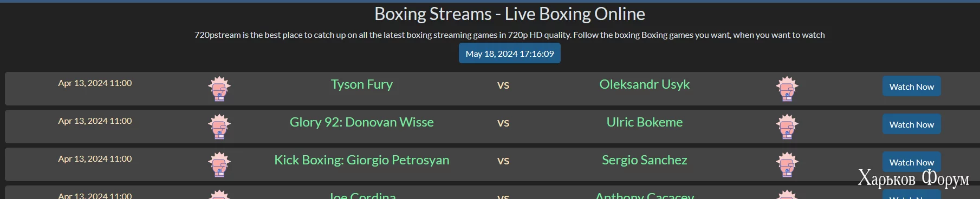The width and height of the screenshot is (980, 199).
Task: Open the Sergio Sanchez link
Action: (645, 160)
